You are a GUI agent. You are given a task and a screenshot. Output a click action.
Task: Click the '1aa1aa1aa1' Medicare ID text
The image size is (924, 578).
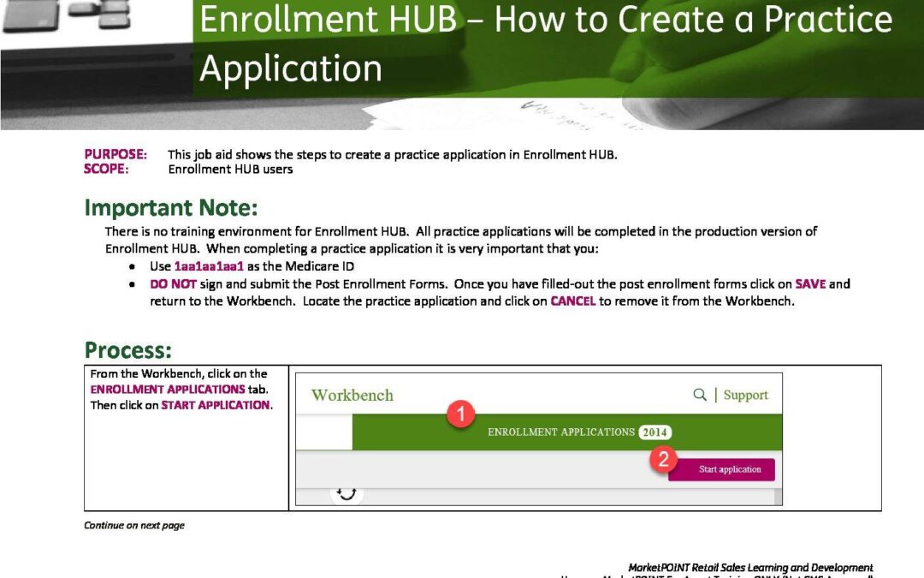click(209, 266)
